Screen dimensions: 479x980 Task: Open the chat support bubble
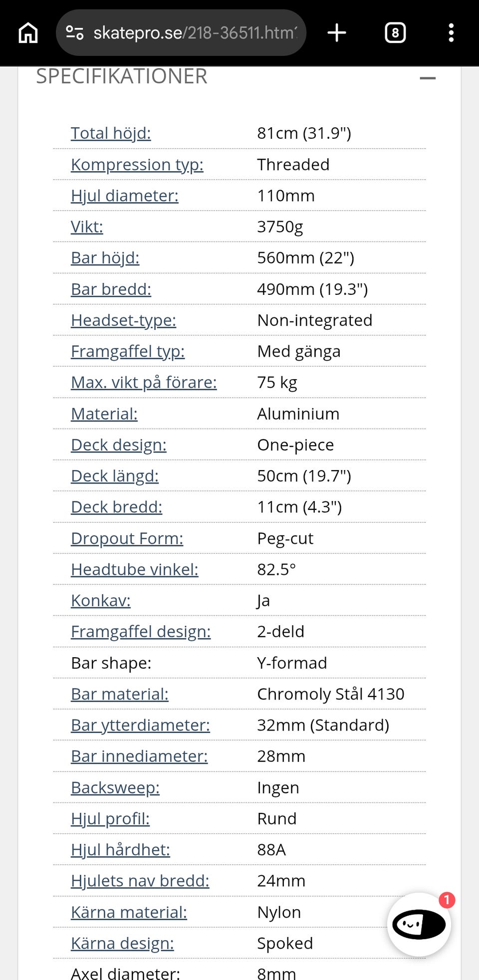(419, 924)
